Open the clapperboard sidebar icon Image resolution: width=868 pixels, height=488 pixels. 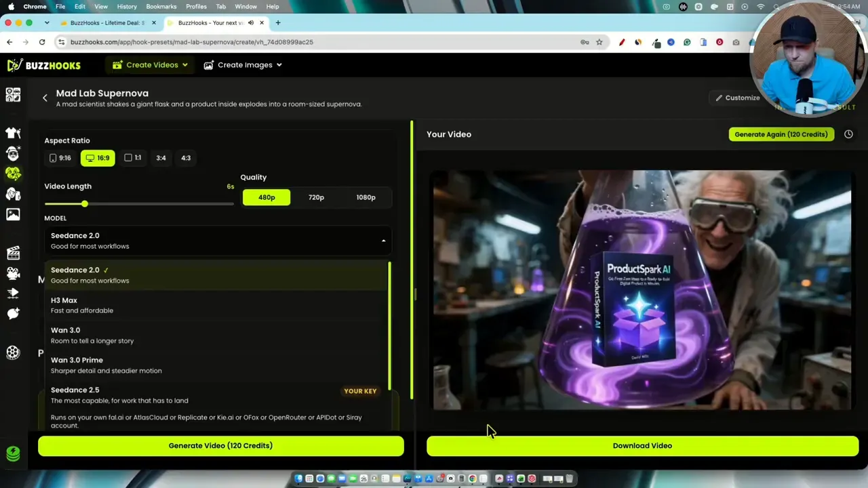(x=13, y=253)
